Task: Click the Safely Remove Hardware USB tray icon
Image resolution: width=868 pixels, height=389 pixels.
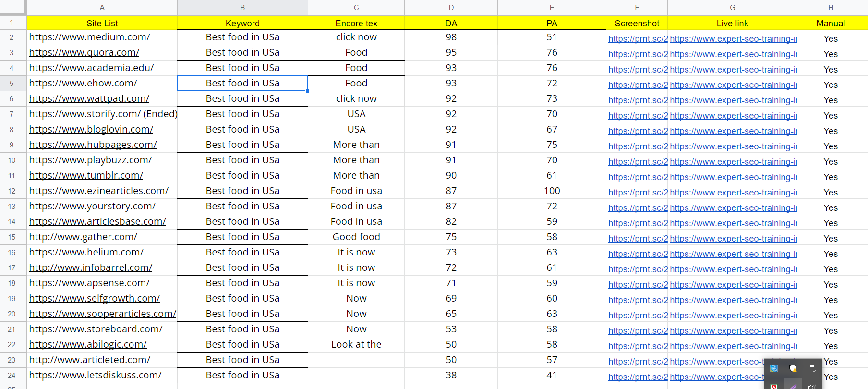Action: tap(813, 368)
